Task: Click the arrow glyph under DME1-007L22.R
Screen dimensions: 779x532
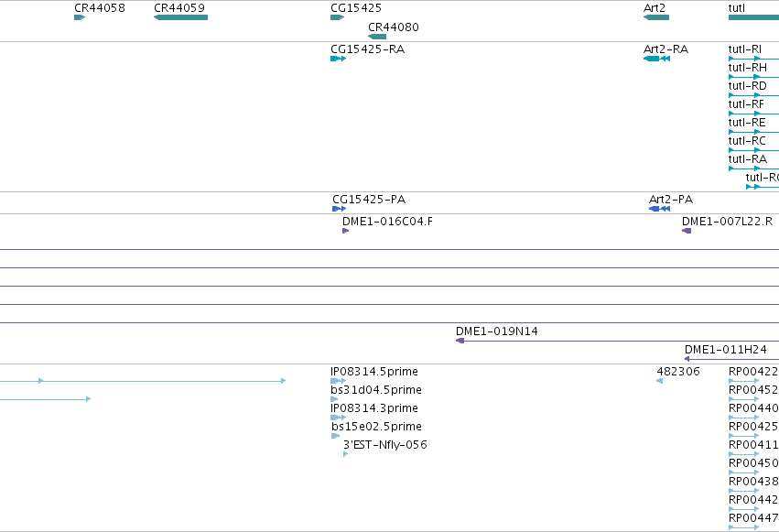Action: pos(687,231)
